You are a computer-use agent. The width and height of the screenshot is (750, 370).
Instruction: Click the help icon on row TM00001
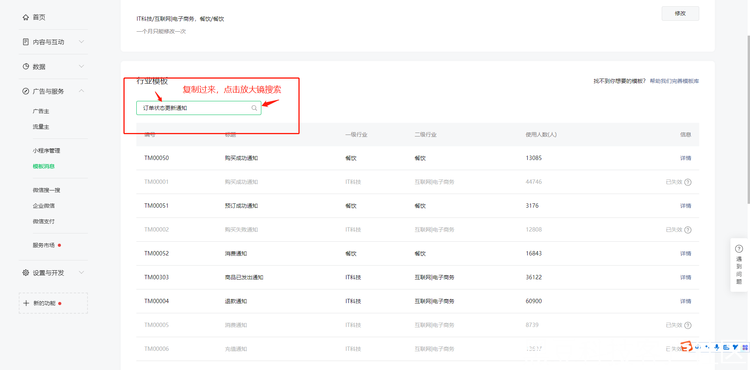point(688,182)
